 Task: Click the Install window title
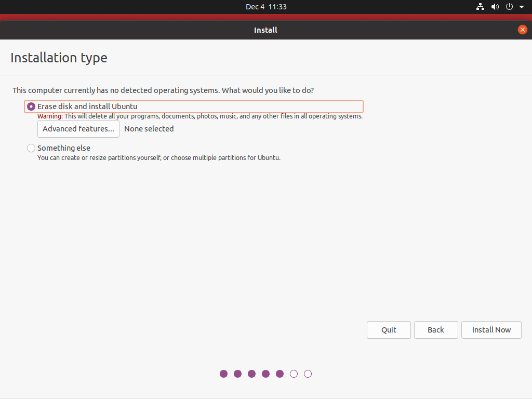tap(265, 30)
